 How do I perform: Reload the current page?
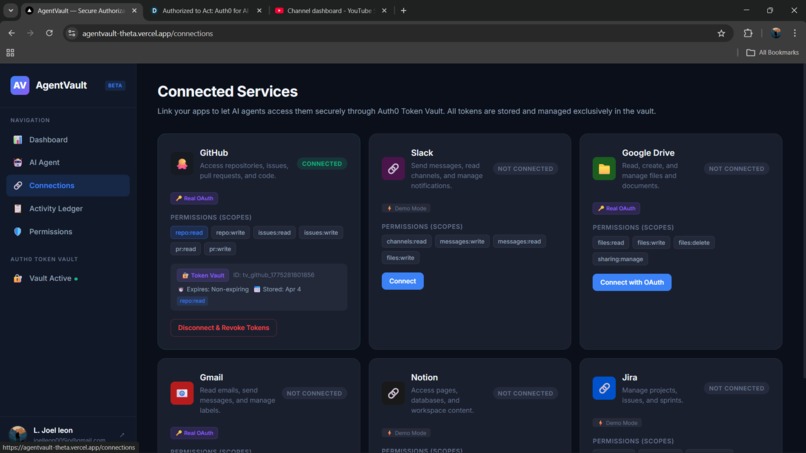click(x=49, y=33)
